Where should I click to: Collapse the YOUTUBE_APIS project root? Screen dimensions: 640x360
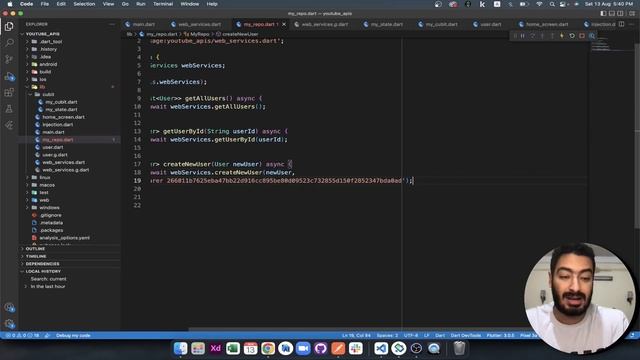(x=42, y=34)
